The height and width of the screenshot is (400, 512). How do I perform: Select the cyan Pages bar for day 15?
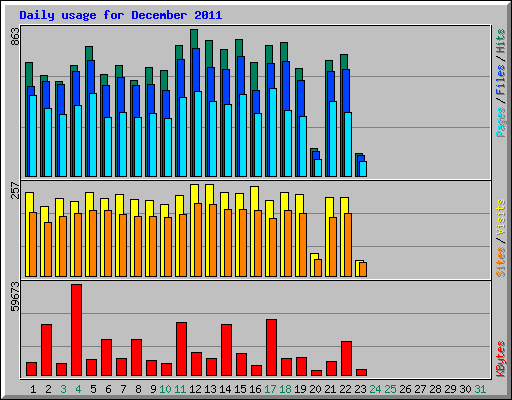point(243,135)
